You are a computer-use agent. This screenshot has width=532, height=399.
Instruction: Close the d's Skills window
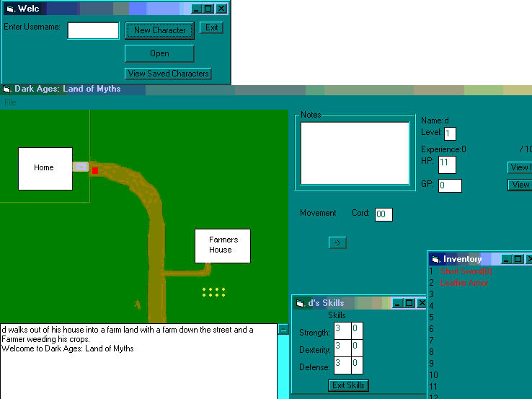[x=422, y=303]
